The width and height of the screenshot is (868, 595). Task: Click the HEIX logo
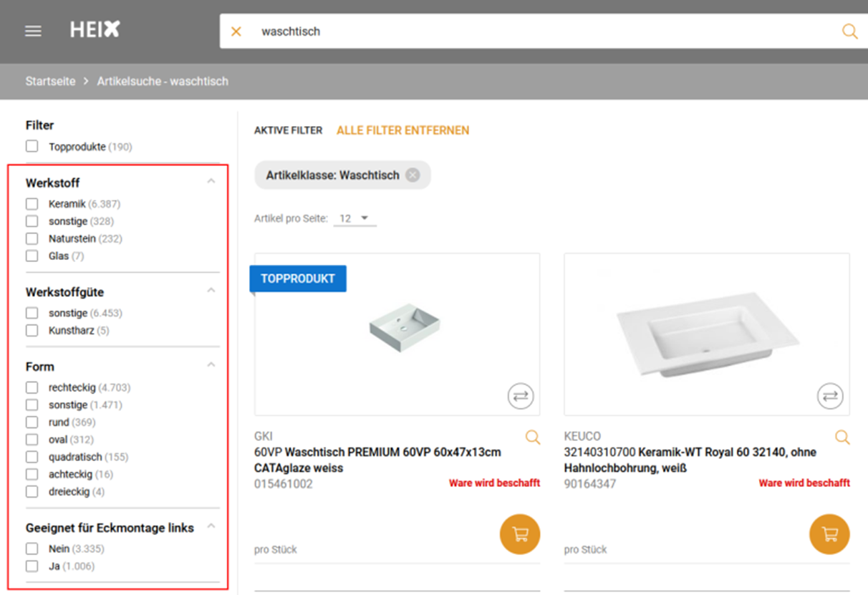tap(95, 30)
